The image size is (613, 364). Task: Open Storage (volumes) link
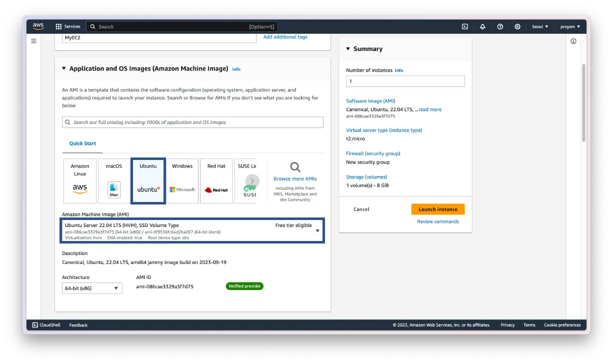366,177
